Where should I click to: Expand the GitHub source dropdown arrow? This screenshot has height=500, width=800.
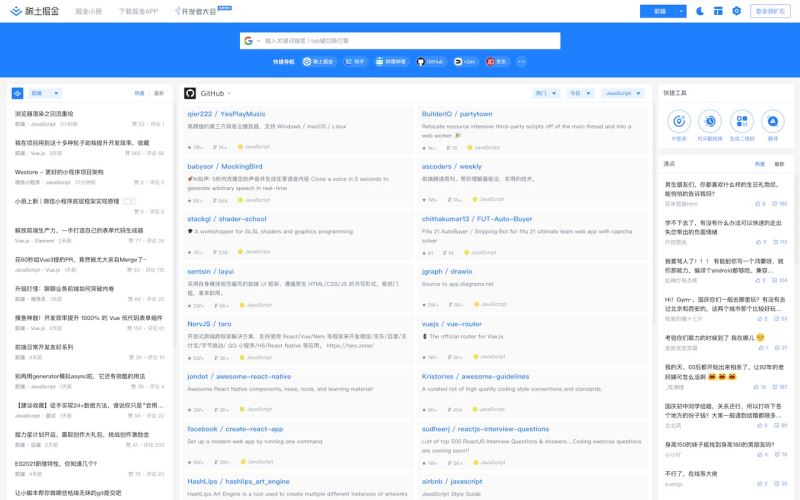point(229,93)
